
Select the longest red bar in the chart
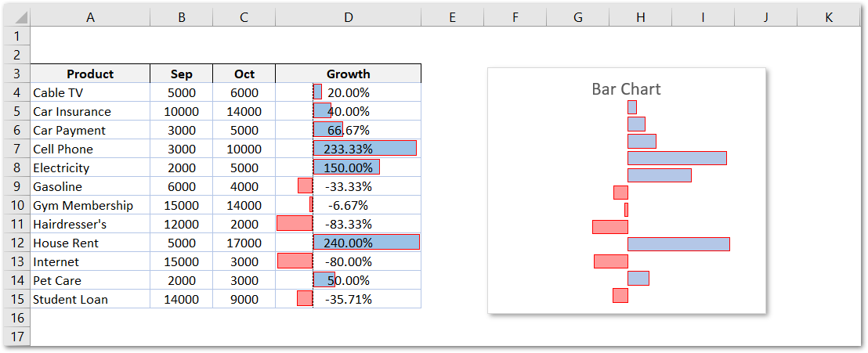(609, 227)
